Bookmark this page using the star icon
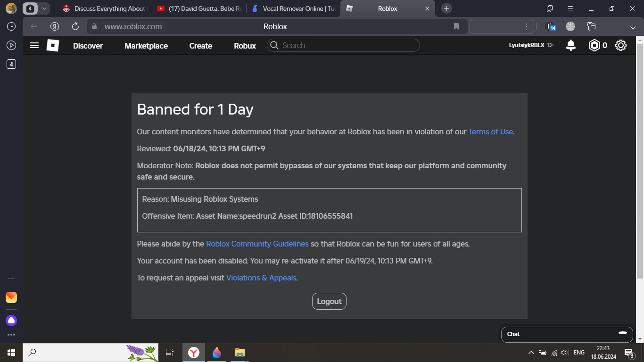Viewport: 644px width, 362px height. [456, 26]
